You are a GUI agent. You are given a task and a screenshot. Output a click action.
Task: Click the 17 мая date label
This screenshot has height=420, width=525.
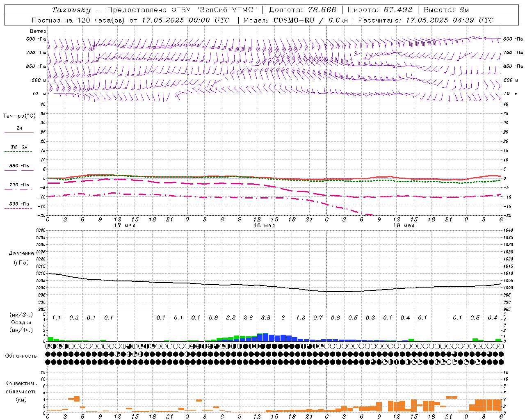point(124,226)
